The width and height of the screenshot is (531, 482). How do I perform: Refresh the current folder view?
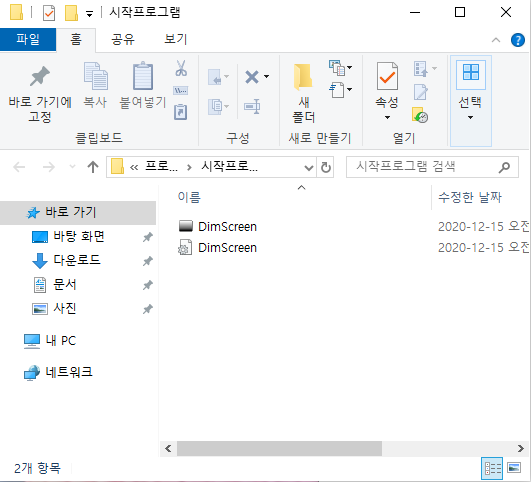coord(326,167)
